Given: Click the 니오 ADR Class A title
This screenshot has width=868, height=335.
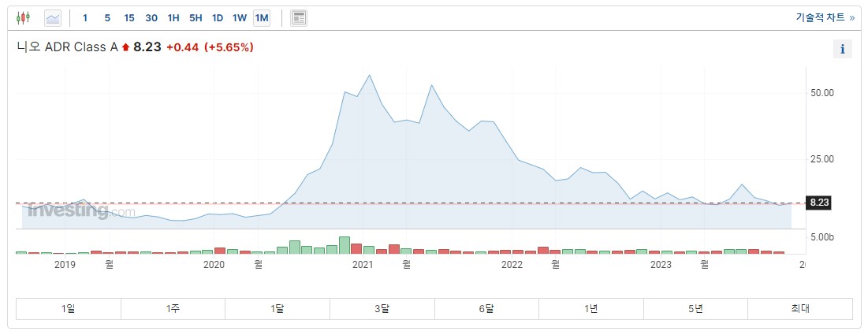Looking at the screenshot, I should click(x=68, y=47).
